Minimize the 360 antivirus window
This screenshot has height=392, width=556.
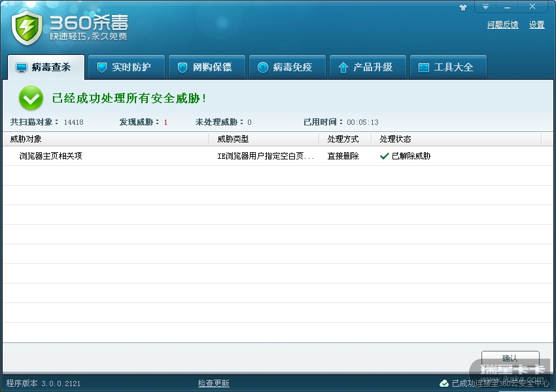click(x=507, y=7)
